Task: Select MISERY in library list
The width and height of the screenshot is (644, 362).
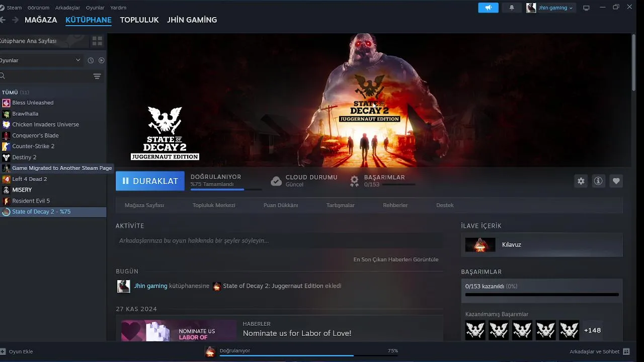Action: (22, 190)
